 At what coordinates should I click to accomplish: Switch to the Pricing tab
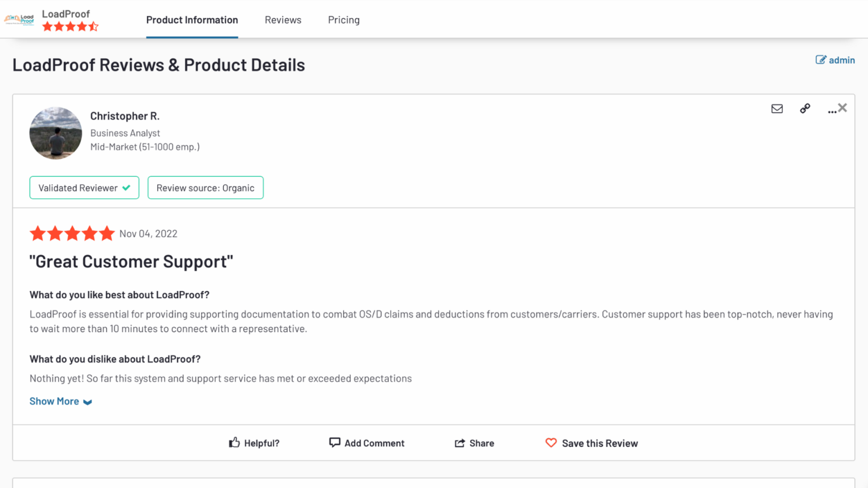click(x=344, y=20)
